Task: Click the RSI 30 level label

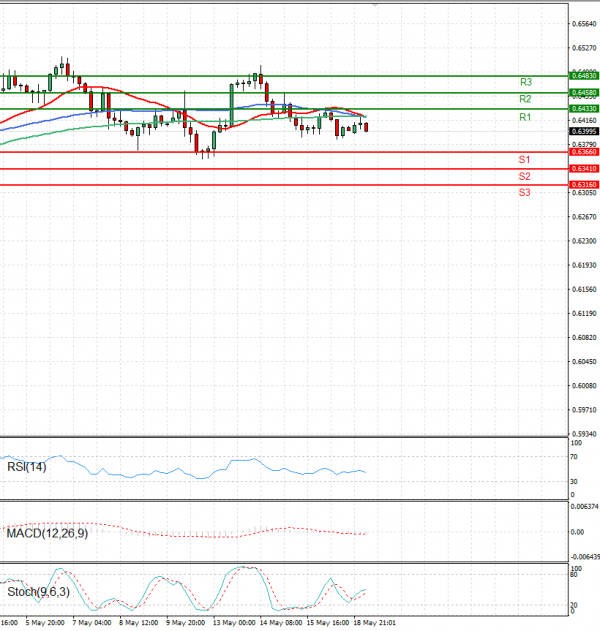Action: (x=574, y=481)
